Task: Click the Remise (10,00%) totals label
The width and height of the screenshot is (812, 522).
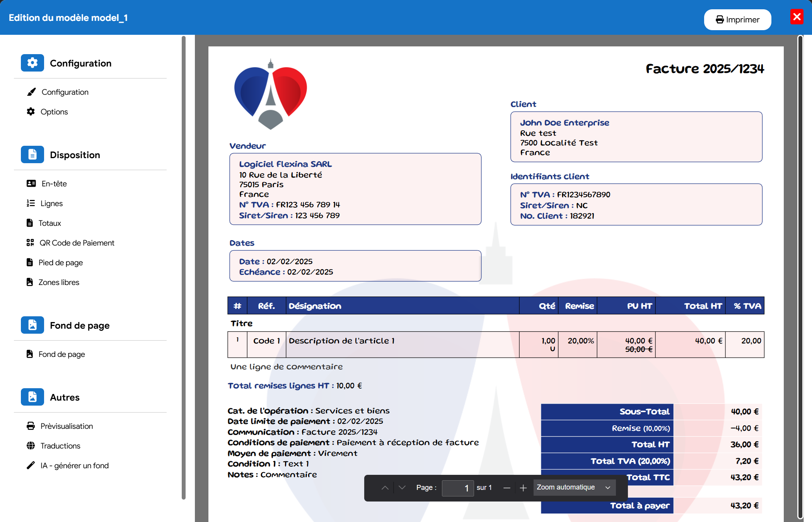Action: point(641,428)
